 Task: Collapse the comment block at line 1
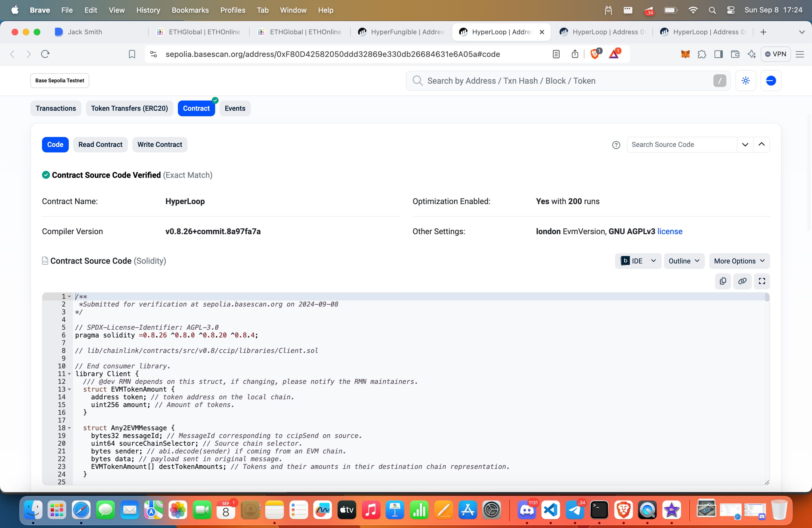click(x=69, y=297)
